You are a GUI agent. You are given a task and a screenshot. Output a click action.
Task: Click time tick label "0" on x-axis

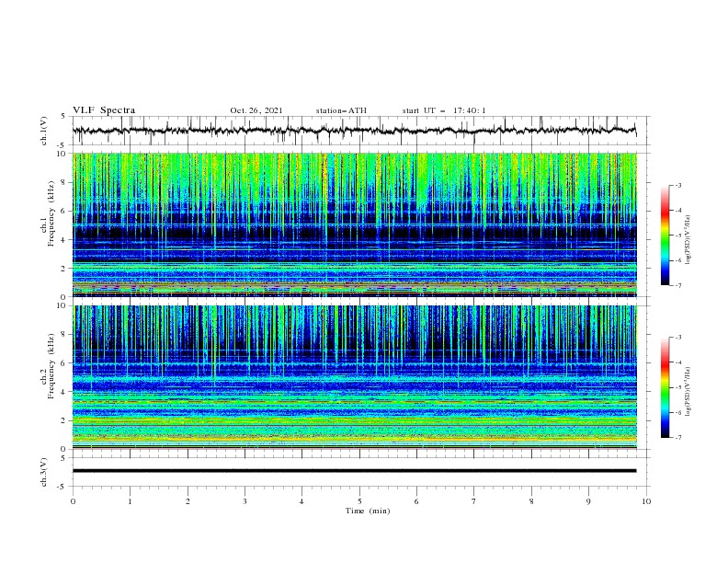(x=73, y=501)
